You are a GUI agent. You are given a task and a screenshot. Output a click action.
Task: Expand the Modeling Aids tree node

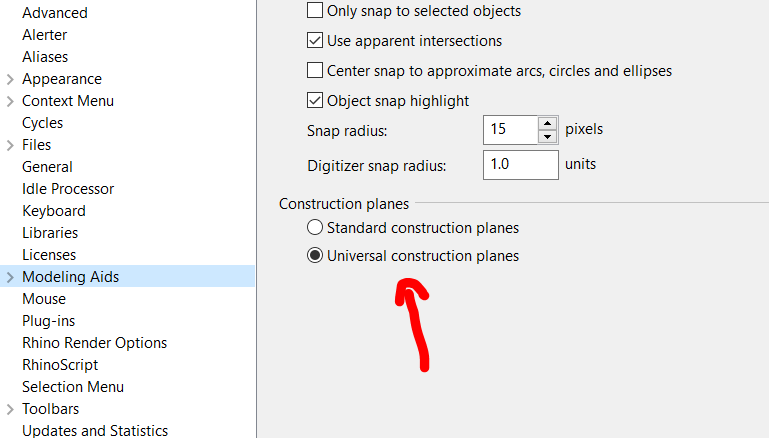tap(10, 277)
